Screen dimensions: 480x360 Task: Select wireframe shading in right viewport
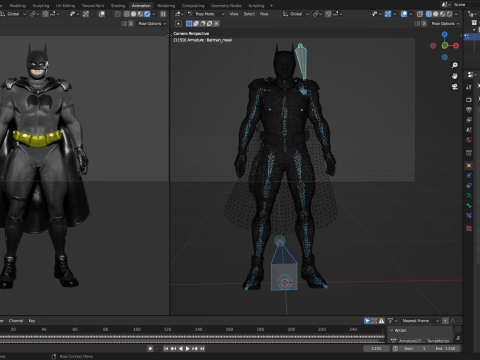[x=429, y=14]
